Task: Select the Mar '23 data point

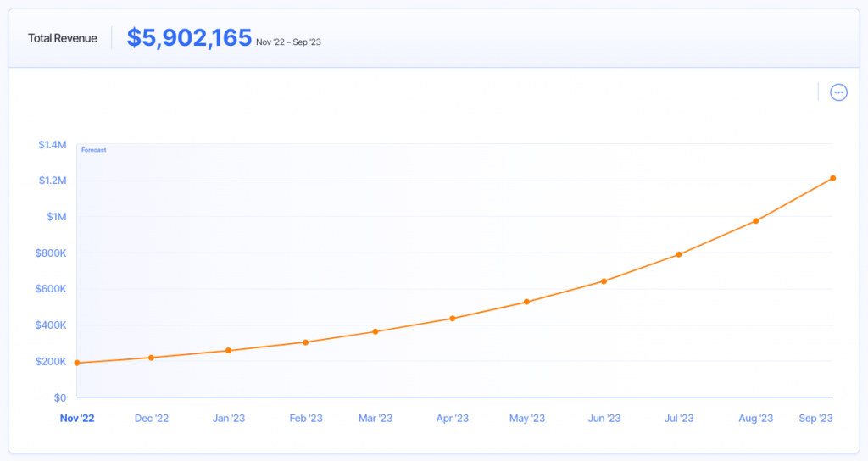Action: tap(376, 331)
